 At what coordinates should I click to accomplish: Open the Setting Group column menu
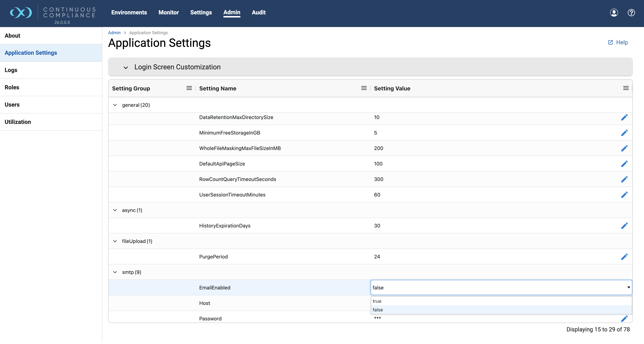189,88
